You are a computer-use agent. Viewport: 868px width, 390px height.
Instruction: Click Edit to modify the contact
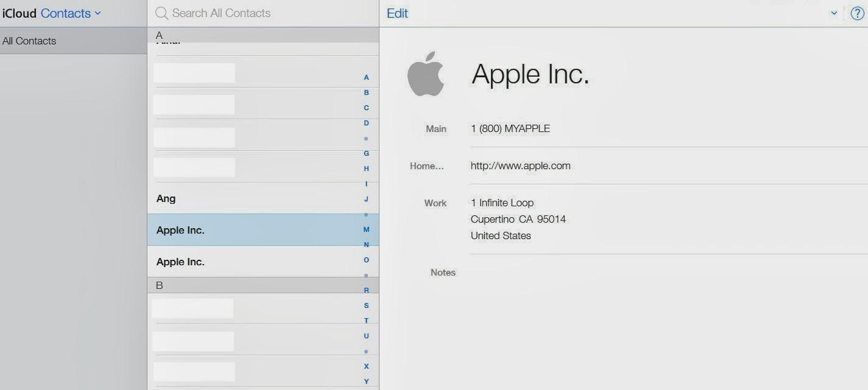[397, 13]
